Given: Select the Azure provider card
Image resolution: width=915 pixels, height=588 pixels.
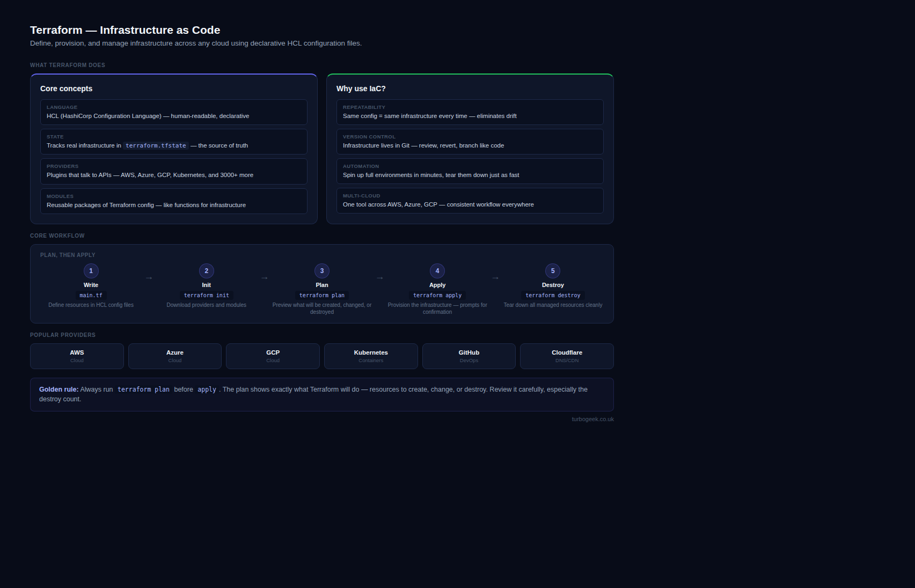Looking at the screenshot, I should [175, 356].
